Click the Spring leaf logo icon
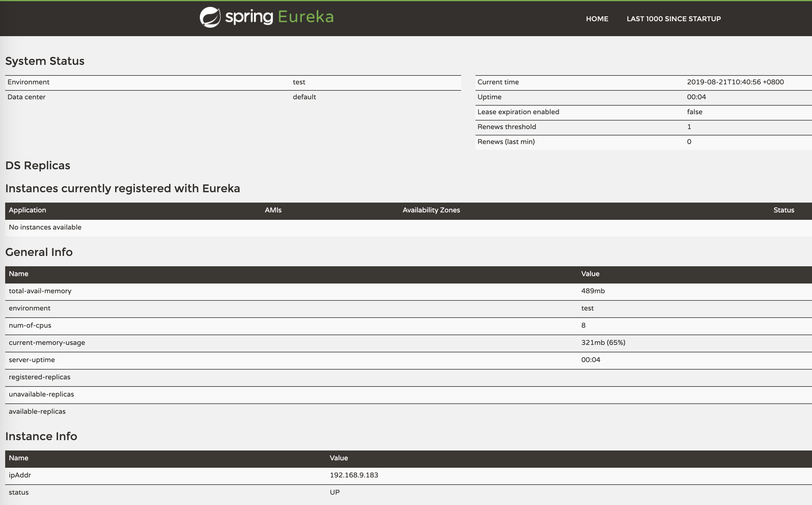Screen dimensions: 812x505 coord(210,17)
